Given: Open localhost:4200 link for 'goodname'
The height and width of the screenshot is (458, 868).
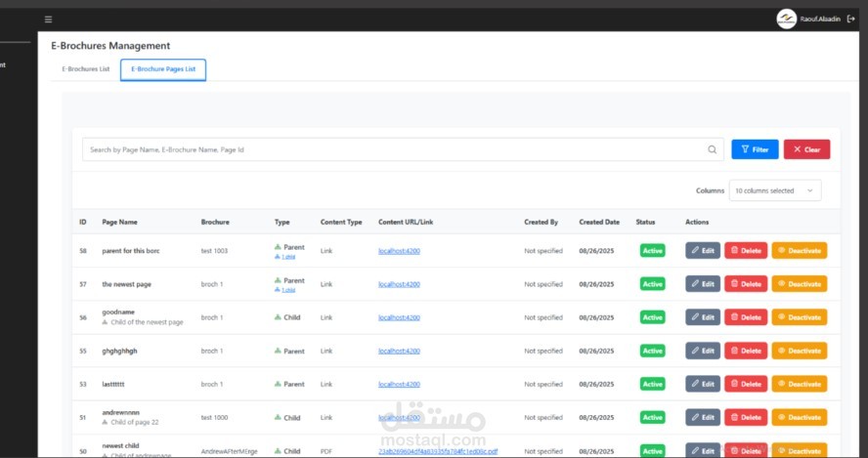Looking at the screenshot, I should (399, 317).
